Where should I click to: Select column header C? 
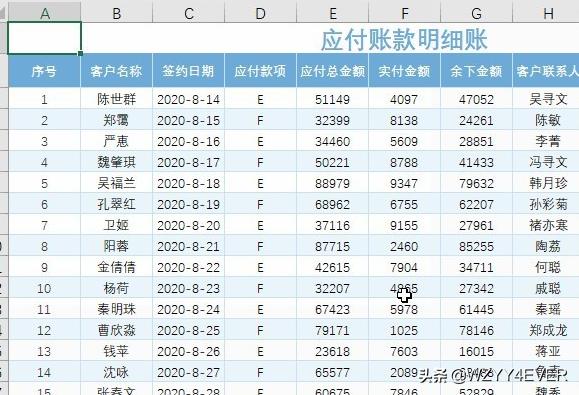click(188, 14)
